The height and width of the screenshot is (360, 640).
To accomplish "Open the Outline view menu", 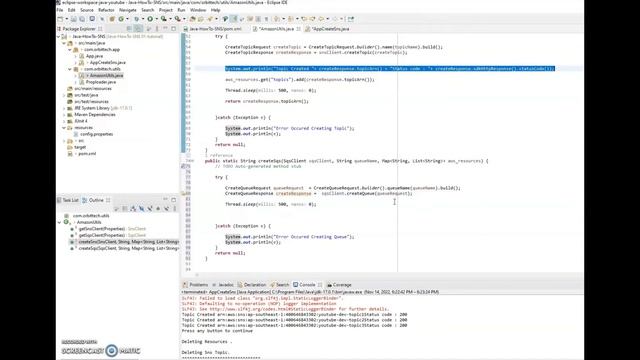I will click(175, 209).
